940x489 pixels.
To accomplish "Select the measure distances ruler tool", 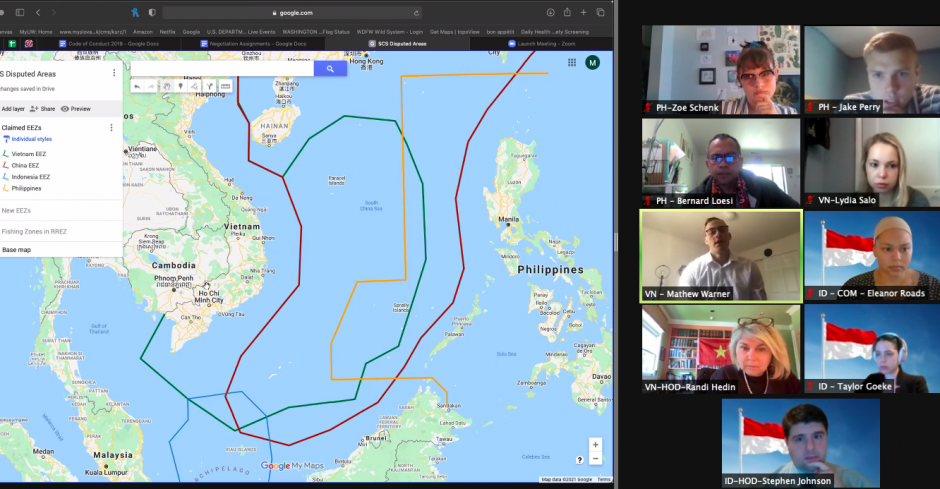I will [225, 86].
